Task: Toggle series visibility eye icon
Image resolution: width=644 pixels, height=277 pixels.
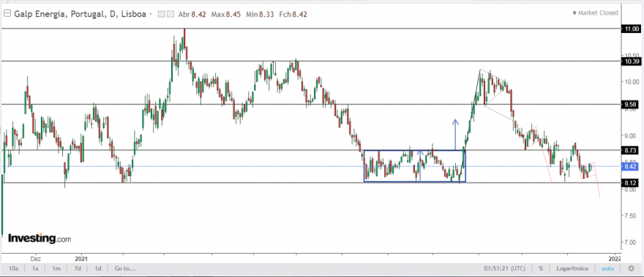Action: pyautogui.click(x=162, y=15)
